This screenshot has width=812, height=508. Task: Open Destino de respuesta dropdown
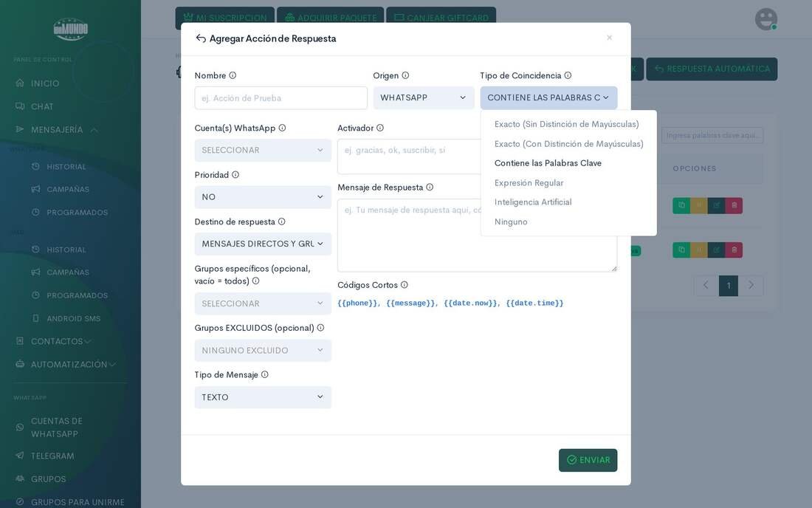pos(263,244)
